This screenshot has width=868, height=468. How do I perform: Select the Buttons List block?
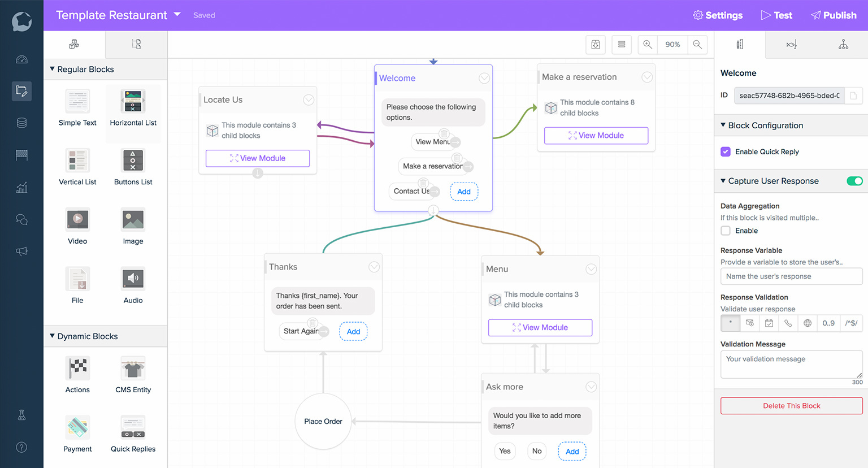[133, 167]
